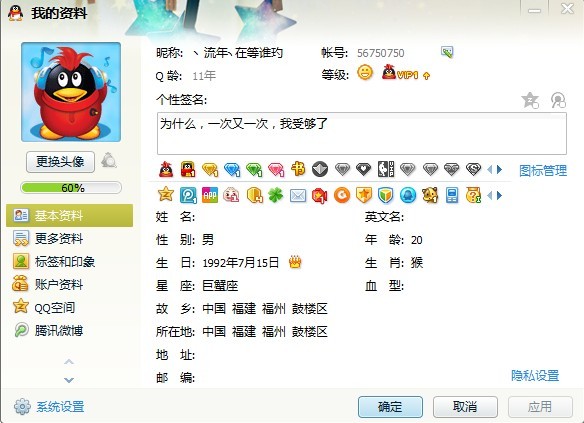
Task: Click the mail envelope service icon
Action: 298,195
